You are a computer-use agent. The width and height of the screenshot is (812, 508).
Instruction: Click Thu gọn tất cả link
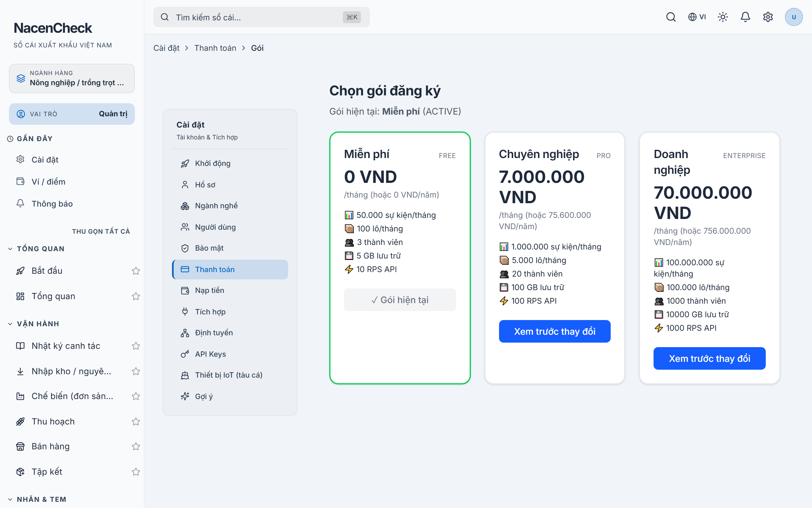click(x=101, y=231)
